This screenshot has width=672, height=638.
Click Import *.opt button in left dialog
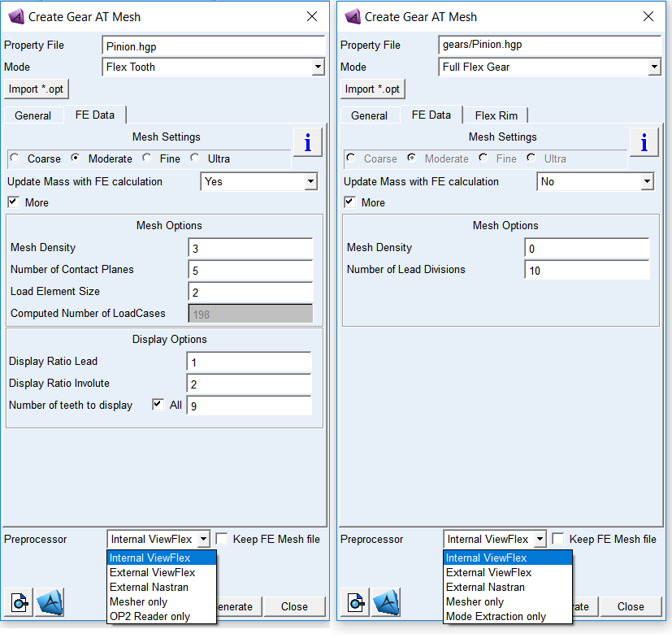click(x=36, y=89)
